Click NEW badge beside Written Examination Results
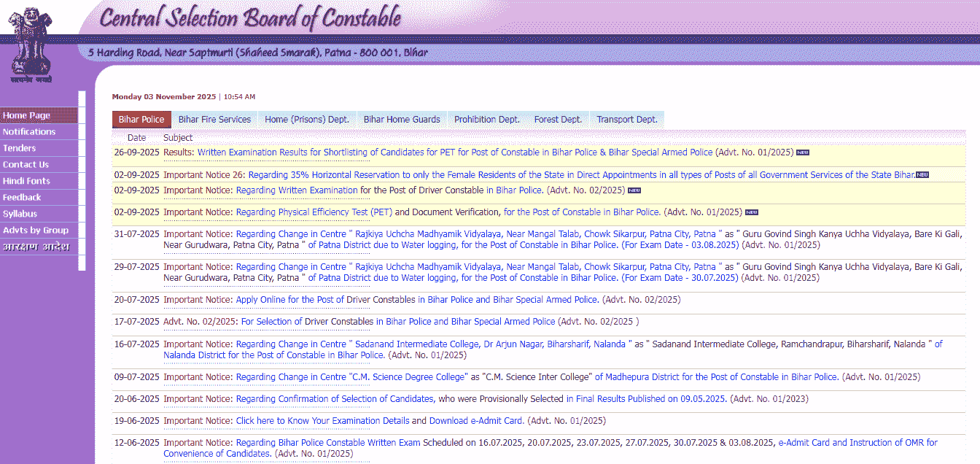Image resolution: width=980 pixels, height=464 pixels. click(x=803, y=152)
